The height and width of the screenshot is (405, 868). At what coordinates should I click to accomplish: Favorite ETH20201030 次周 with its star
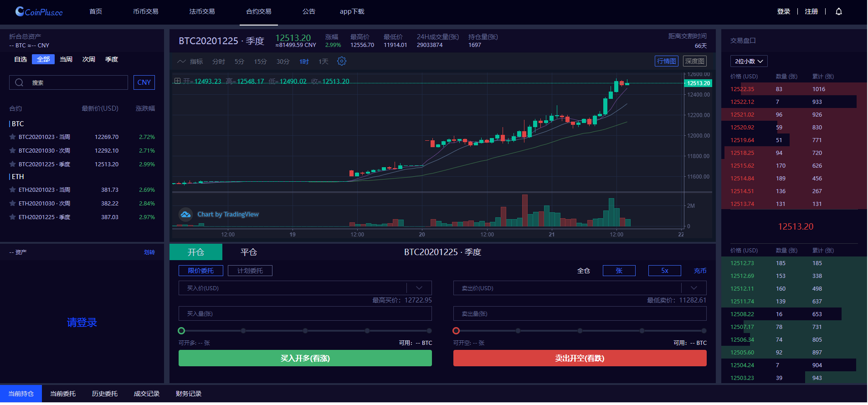click(x=13, y=203)
